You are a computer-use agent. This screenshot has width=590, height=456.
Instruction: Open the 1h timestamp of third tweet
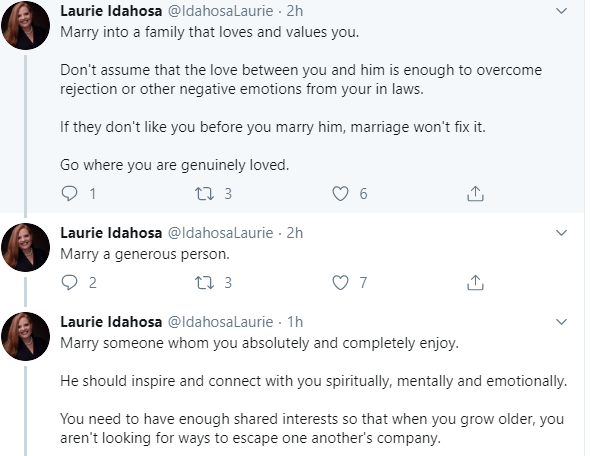295,322
